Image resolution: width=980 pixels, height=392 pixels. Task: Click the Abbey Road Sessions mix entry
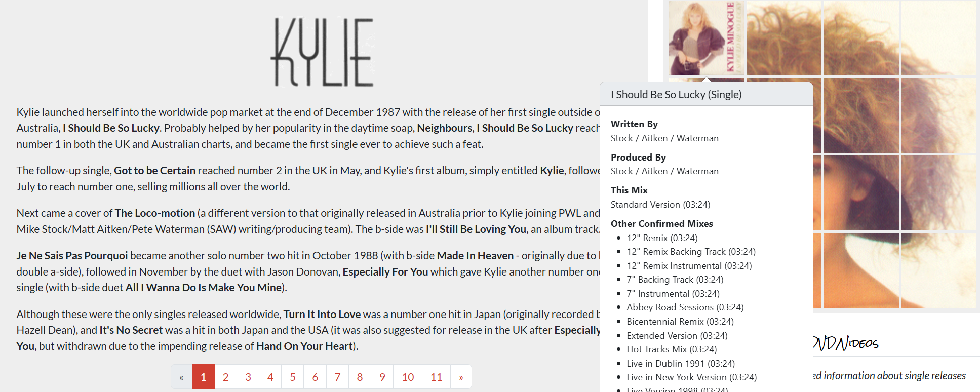685,307
